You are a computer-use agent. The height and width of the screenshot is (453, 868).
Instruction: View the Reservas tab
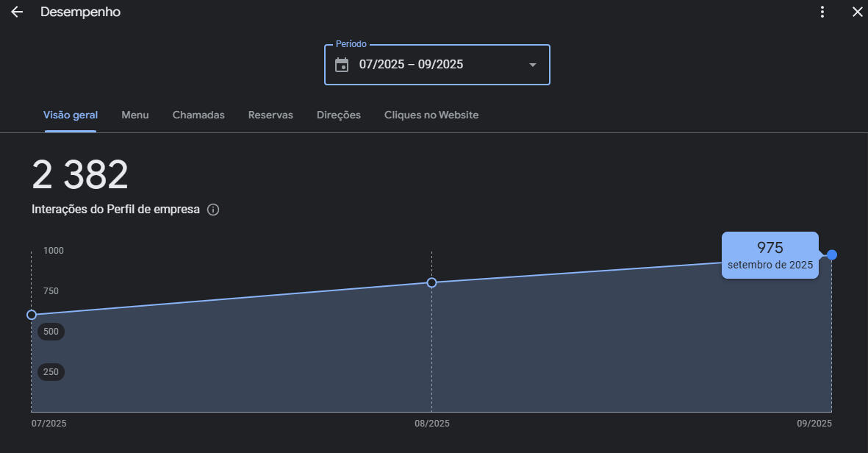pos(270,115)
